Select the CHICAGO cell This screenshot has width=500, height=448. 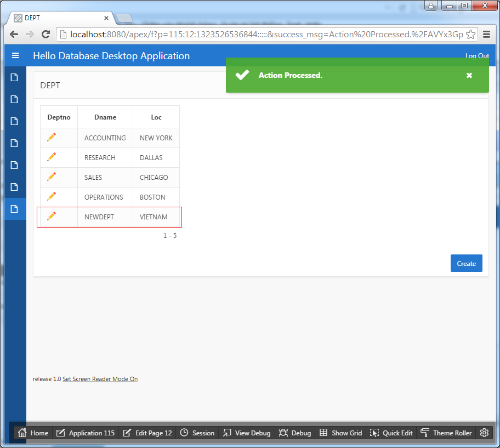pyautogui.click(x=156, y=177)
